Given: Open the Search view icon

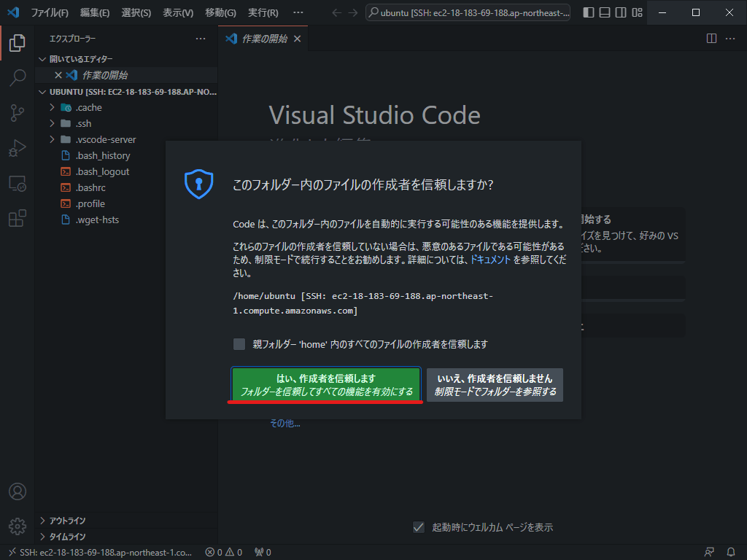Looking at the screenshot, I should point(18,77).
